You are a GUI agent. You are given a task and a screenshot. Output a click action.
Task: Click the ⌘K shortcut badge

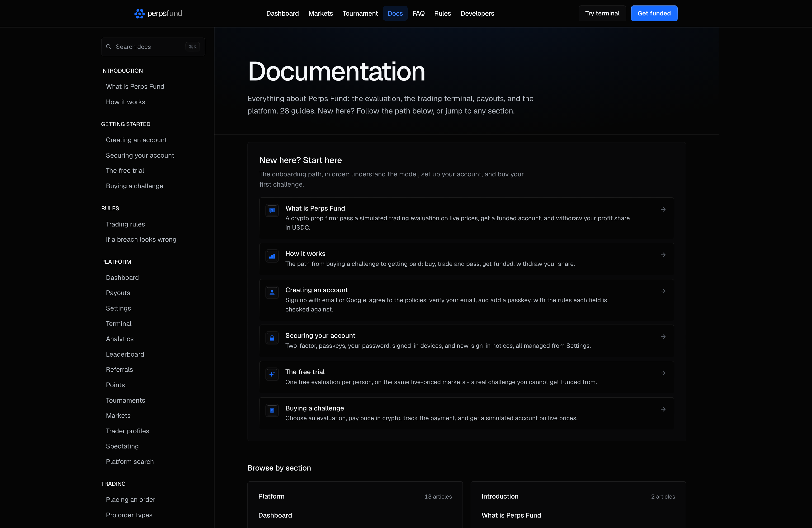click(193, 47)
